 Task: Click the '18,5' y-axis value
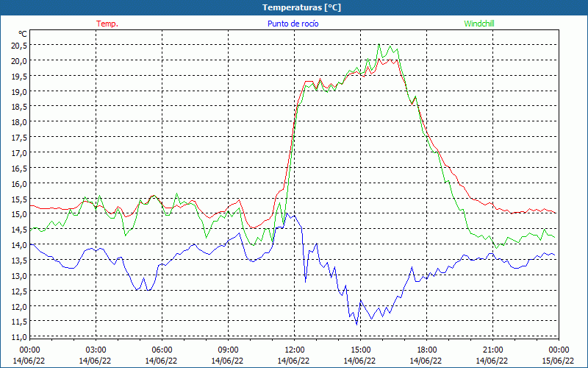tap(20, 107)
